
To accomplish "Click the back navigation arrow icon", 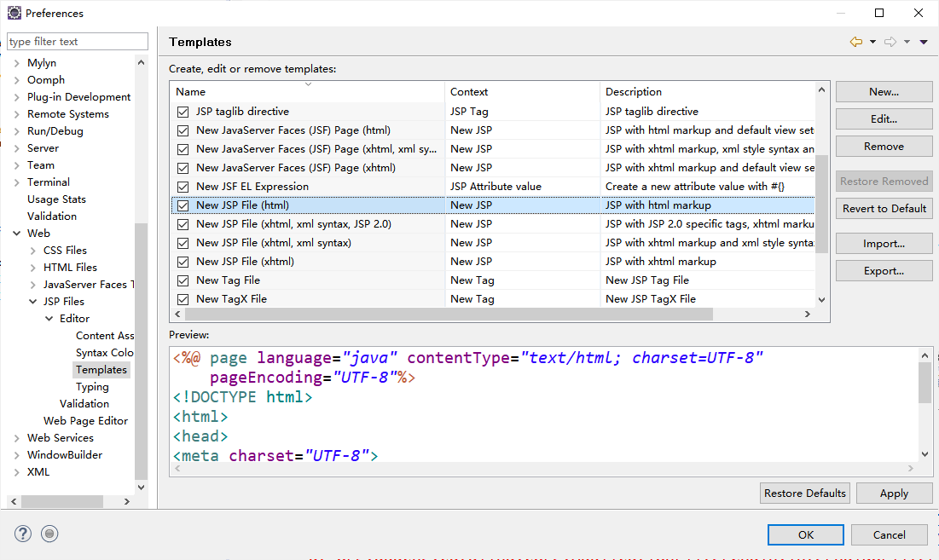I will pyautogui.click(x=856, y=42).
